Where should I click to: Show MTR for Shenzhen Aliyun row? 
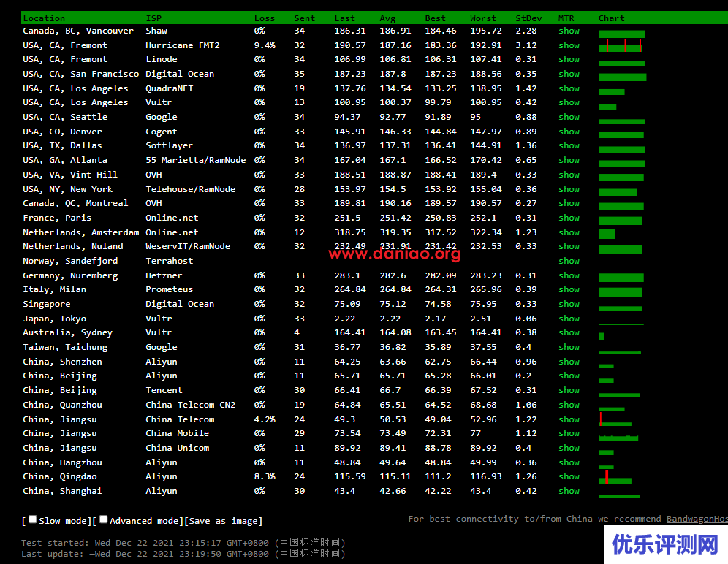[x=569, y=362]
